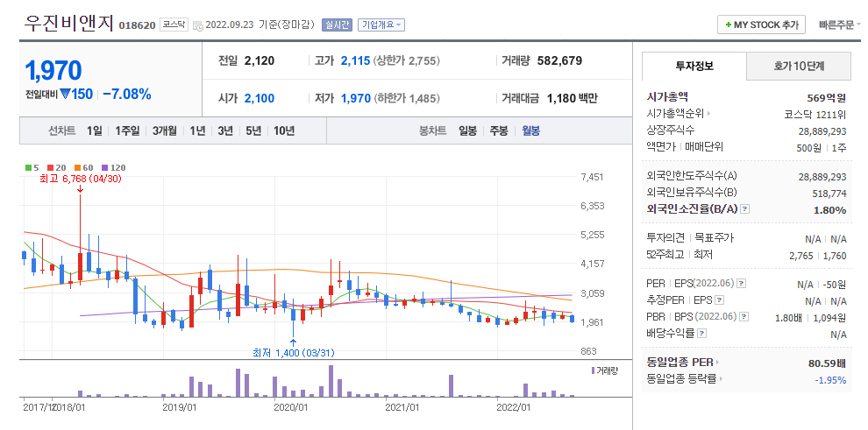The image size is (868, 430).
Task: Click the help icon next to 추정PER EPS
Action: (719, 300)
